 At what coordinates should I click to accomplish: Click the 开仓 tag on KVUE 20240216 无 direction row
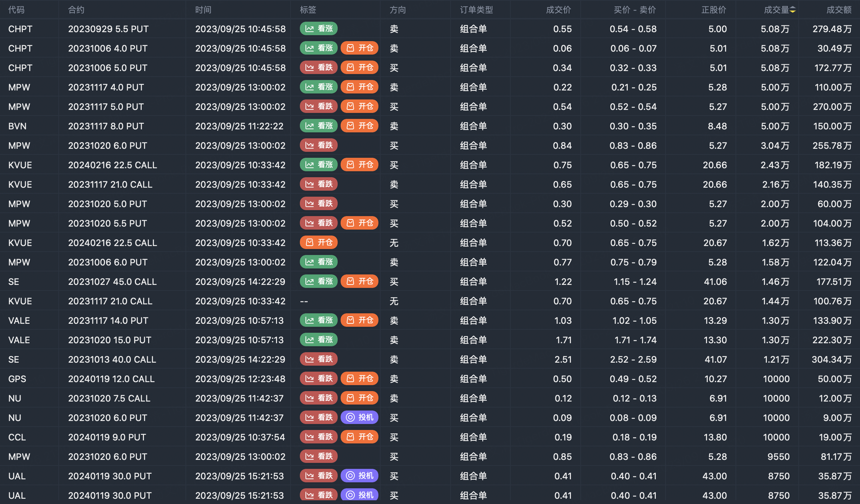(x=319, y=243)
